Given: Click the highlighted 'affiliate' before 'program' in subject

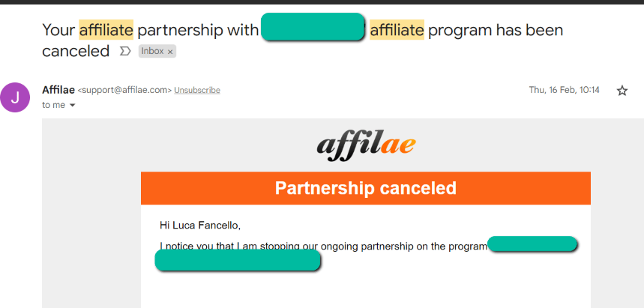Looking at the screenshot, I should [x=397, y=30].
